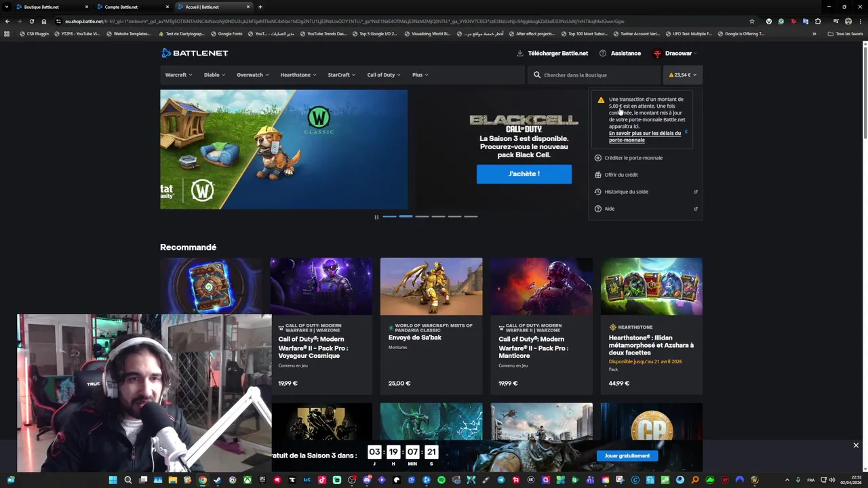This screenshot has height=488, width=868.
Task: Click the J'achète ! button
Action: coord(524,174)
